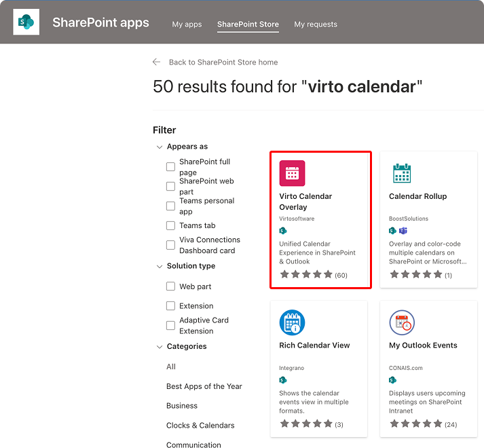Open the My apps tab
The image size is (484, 448).
(x=187, y=24)
